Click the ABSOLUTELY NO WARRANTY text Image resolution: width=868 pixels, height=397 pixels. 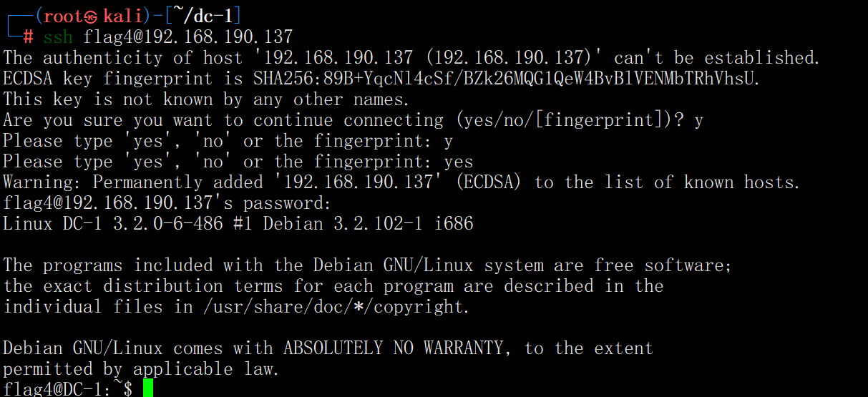(x=394, y=348)
